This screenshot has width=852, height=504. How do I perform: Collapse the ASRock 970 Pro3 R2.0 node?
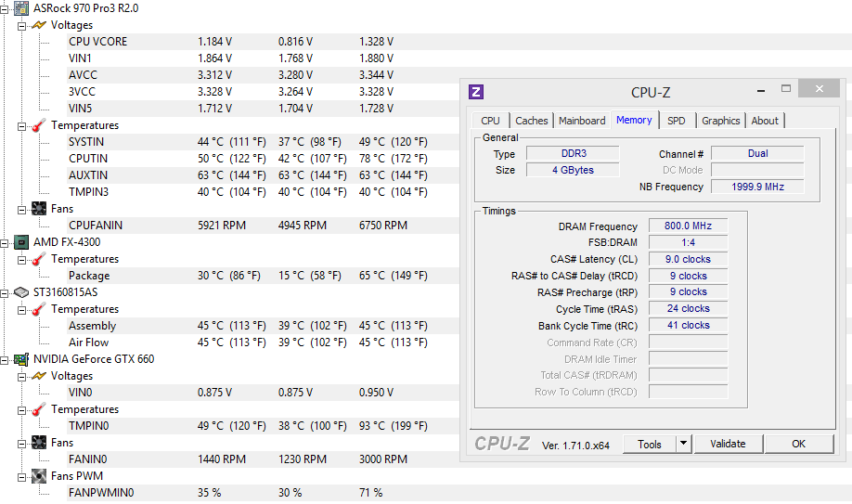[5, 9]
